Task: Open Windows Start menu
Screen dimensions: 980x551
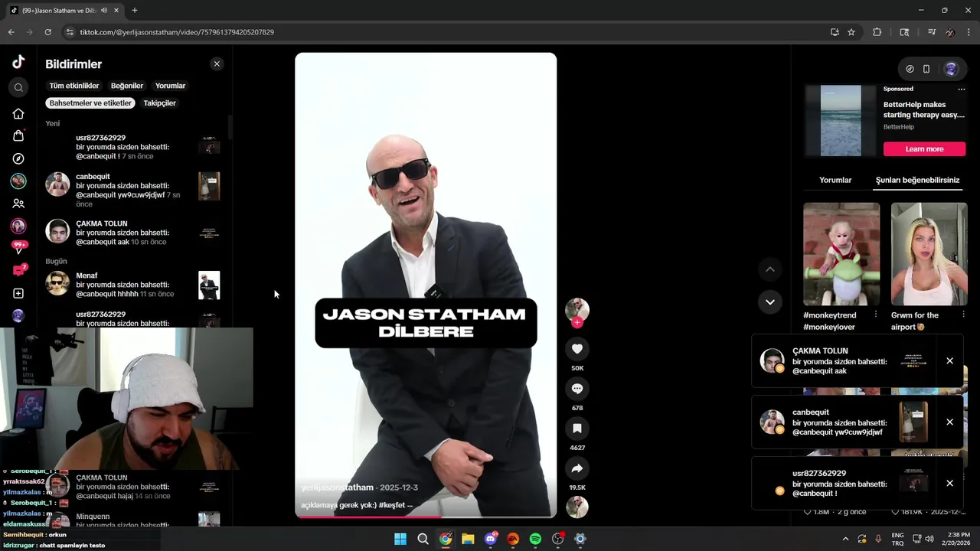Action: tap(400, 539)
